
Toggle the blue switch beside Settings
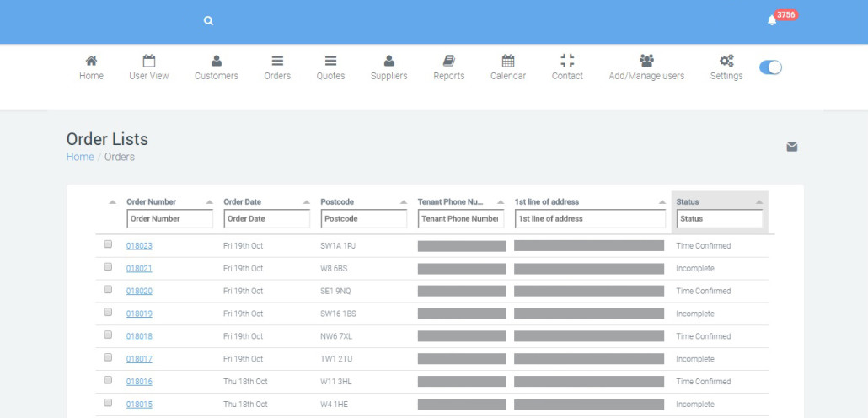[x=770, y=67]
